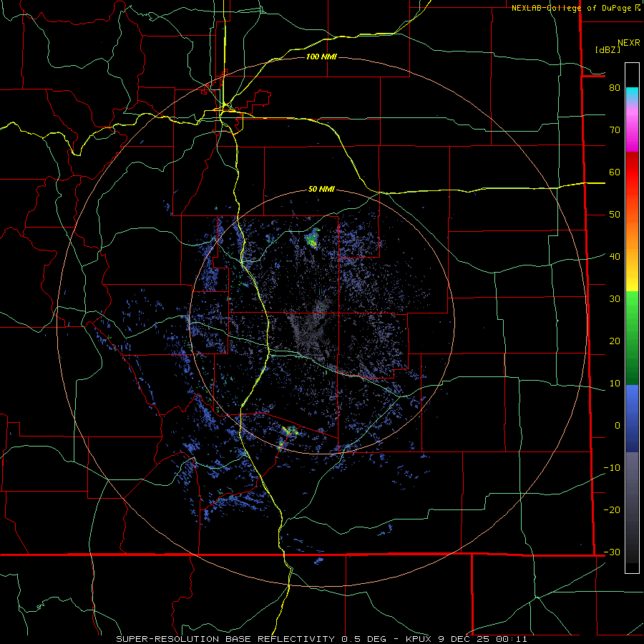Click the 10 value on the dBZ scale

coord(615,384)
